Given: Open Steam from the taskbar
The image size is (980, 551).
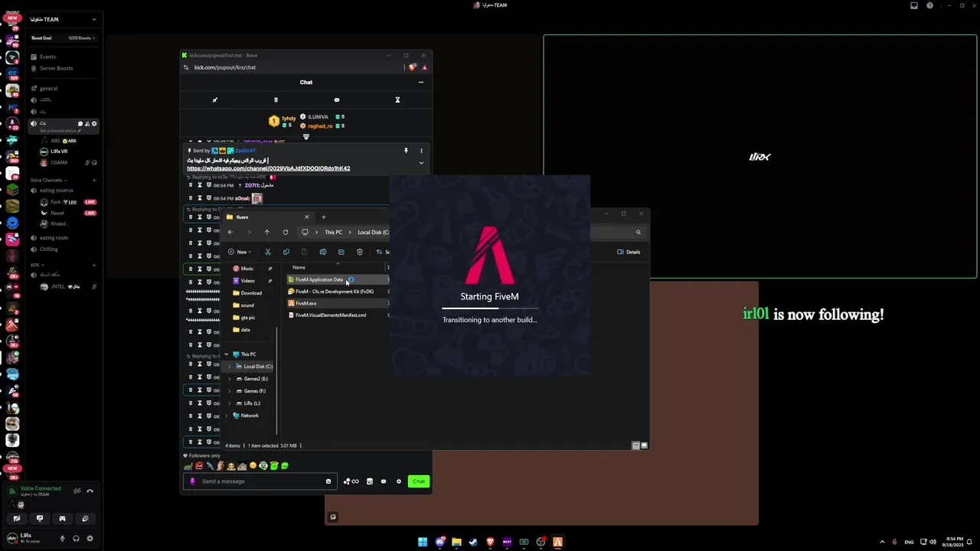Looking at the screenshot, I should 473,542.
